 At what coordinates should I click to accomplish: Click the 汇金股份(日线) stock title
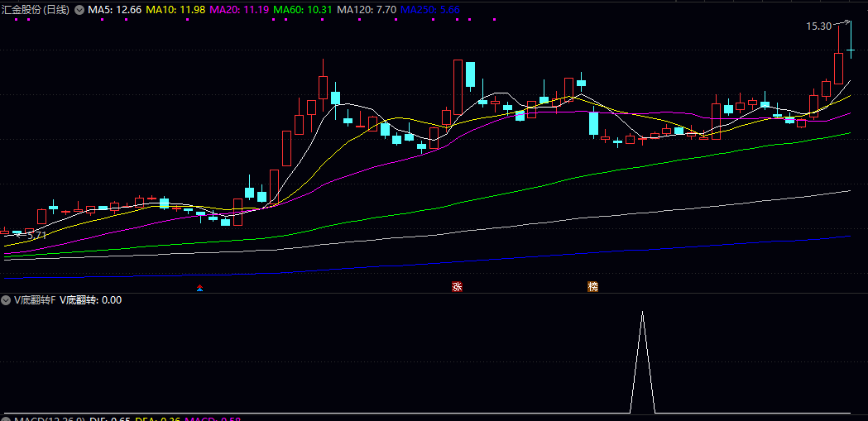pyautogui.click(x=36, y=10)
